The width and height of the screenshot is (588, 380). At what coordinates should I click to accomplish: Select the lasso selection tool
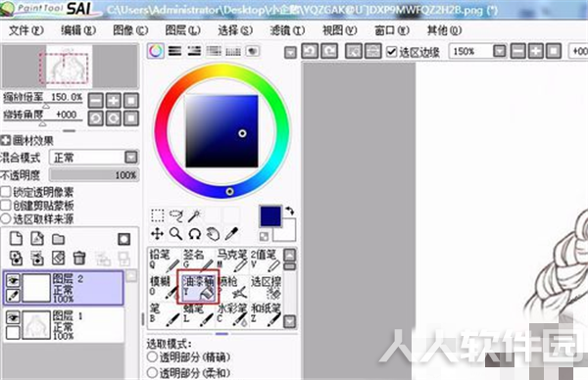point(175,215)
